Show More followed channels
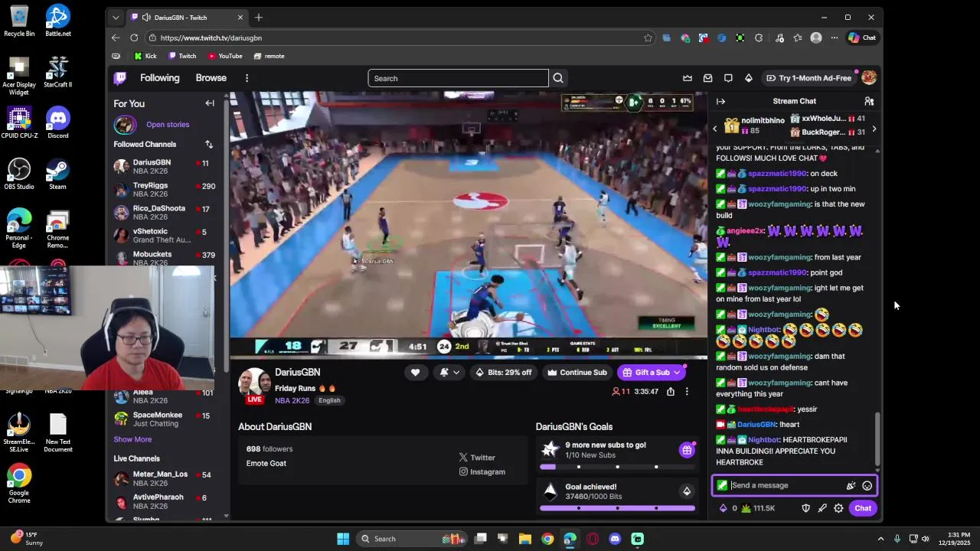The width and height of the screenshot is (980, 551). (132, 439)
